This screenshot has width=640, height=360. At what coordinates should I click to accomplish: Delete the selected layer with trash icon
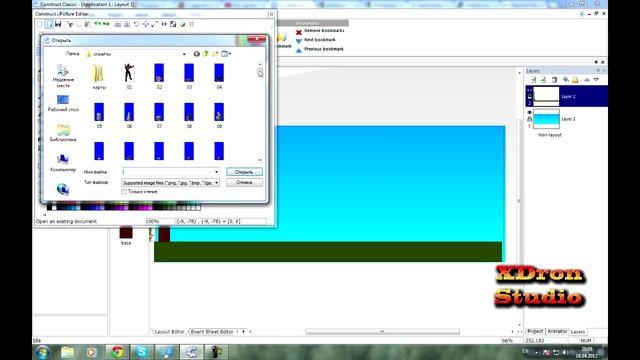click(x=554, y=80)
